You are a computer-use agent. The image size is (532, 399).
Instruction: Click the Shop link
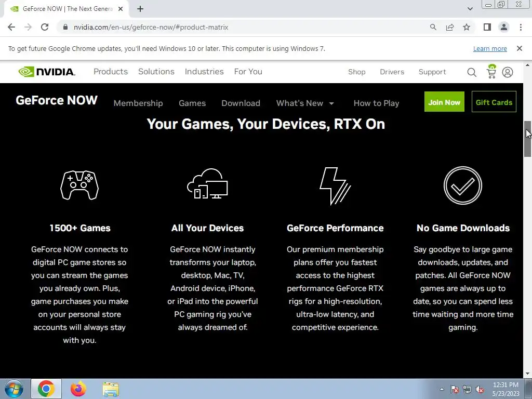[x=356, y=72]
